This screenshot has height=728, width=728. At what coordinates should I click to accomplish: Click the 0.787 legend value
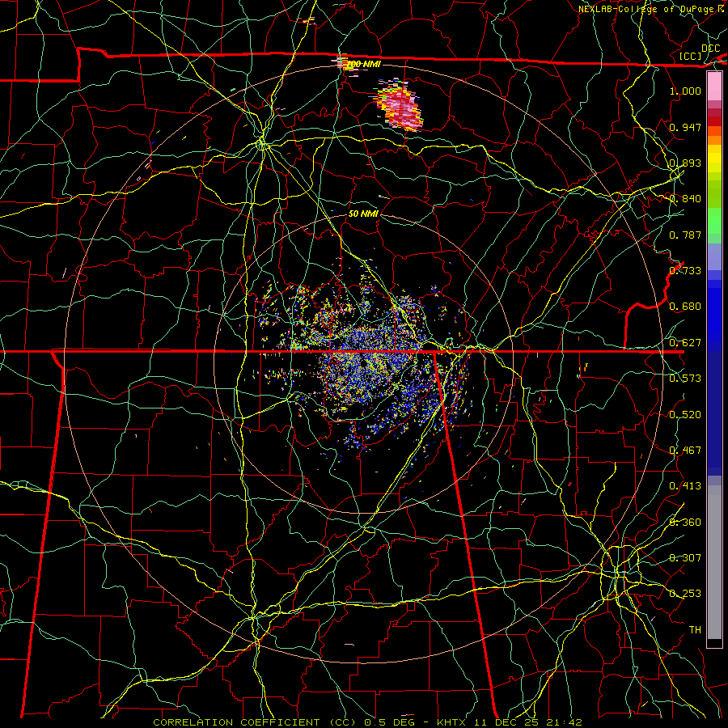tap(685, 235)
